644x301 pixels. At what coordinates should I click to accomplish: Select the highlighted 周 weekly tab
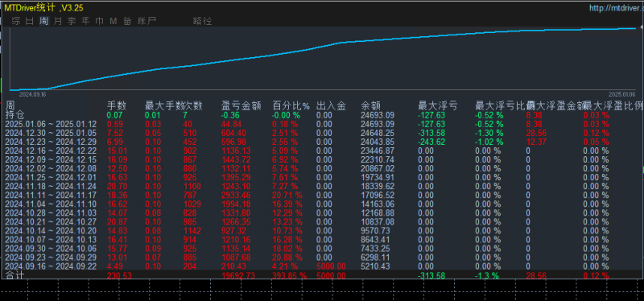43,21
